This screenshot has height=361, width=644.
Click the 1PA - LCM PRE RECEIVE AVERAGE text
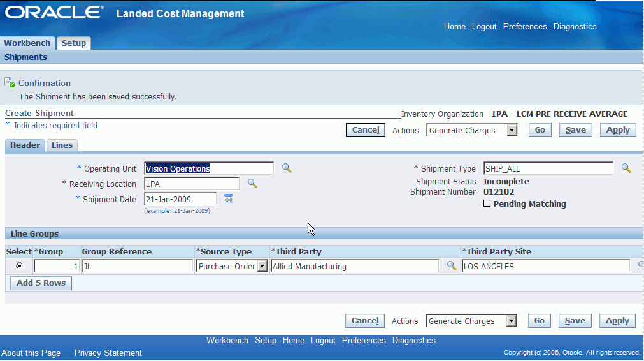click(559, 114)
